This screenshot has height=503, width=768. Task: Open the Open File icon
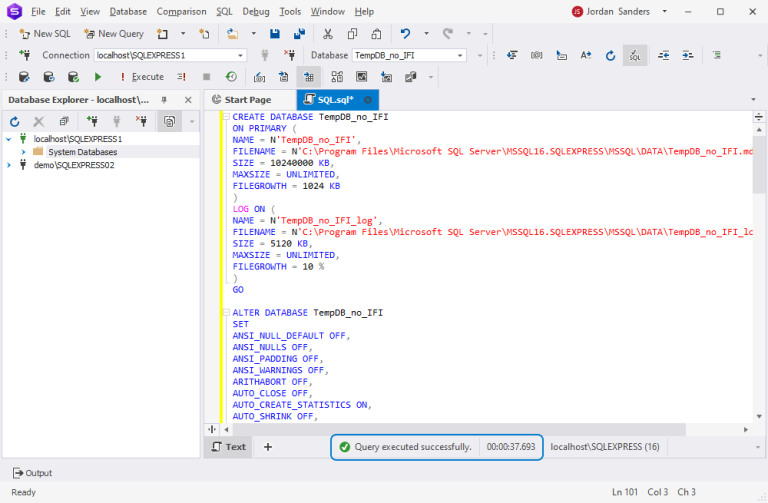coord(232,34)
